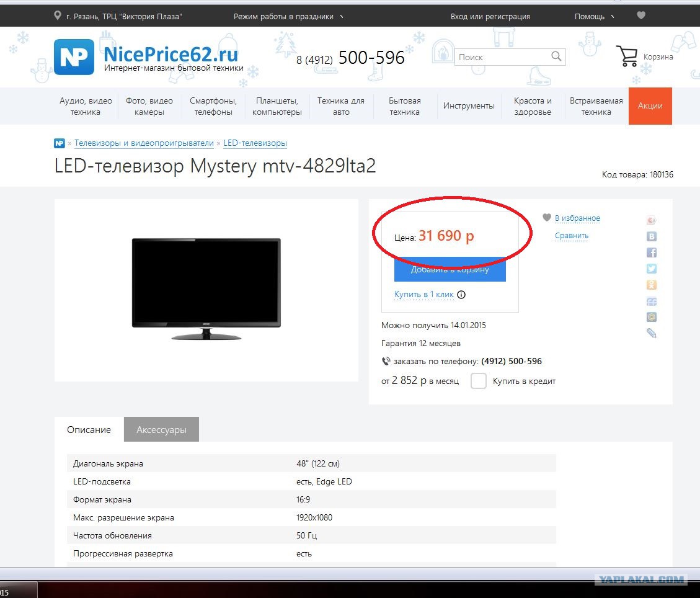Click the 'Корзина' label
Image resolution: width=700 pixels, height=598 pixels.
point(658,56)
